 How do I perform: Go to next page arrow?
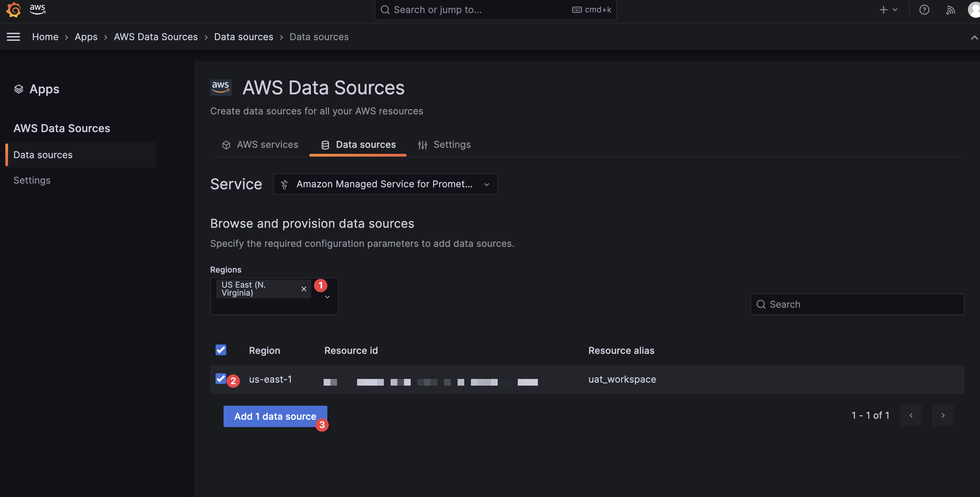[x=943, y=415]
